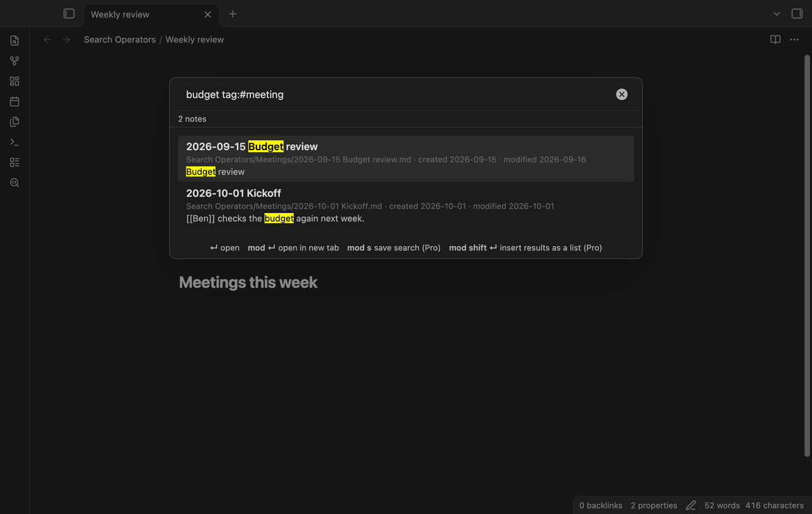812x514 pixels.
Task: Open today's daily note calendar icon
Action: coord(14,101)
